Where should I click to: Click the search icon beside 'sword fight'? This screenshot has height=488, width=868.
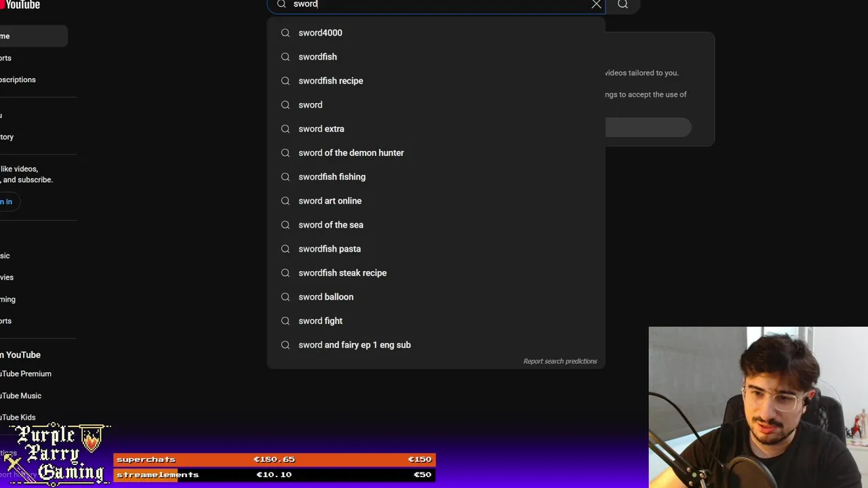click(285, 321)
